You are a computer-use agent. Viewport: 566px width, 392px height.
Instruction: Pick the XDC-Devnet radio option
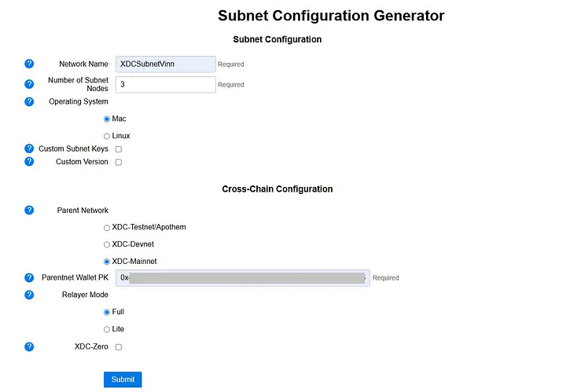tap(107, 244)
